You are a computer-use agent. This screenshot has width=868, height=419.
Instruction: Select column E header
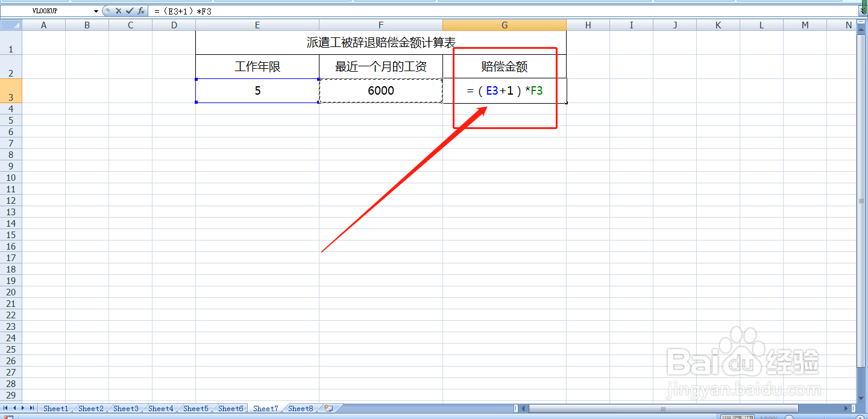[257, 25]
